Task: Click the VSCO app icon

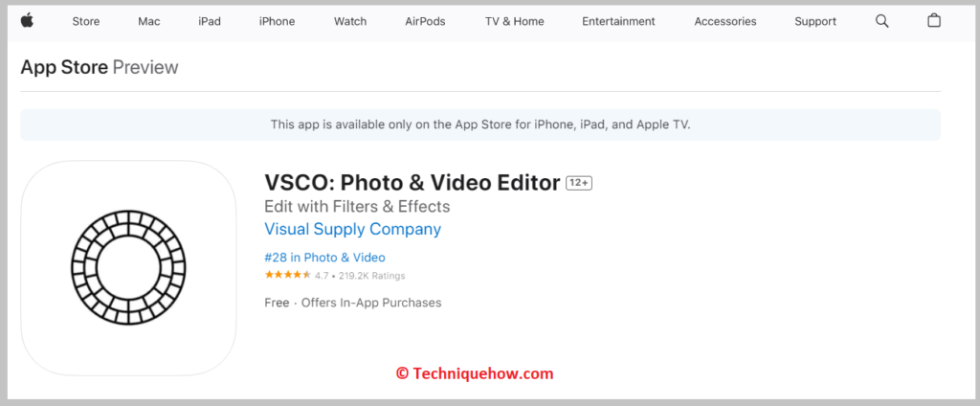Action: (129, 268)
